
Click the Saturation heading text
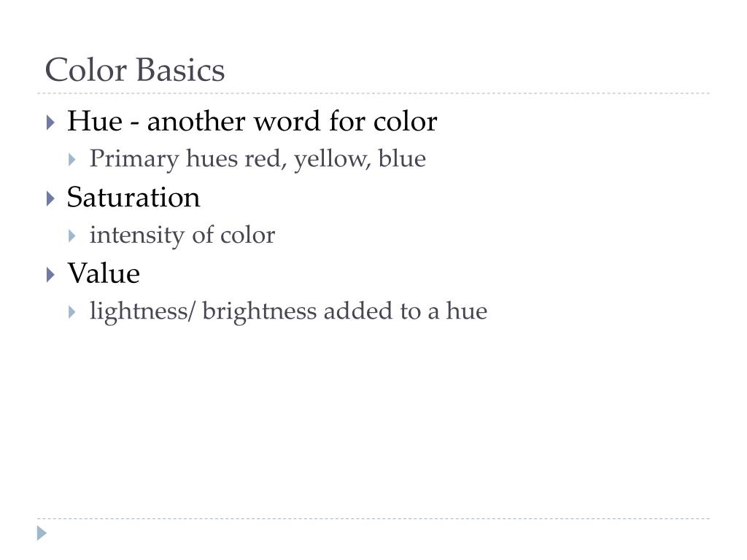pos(133,197)
